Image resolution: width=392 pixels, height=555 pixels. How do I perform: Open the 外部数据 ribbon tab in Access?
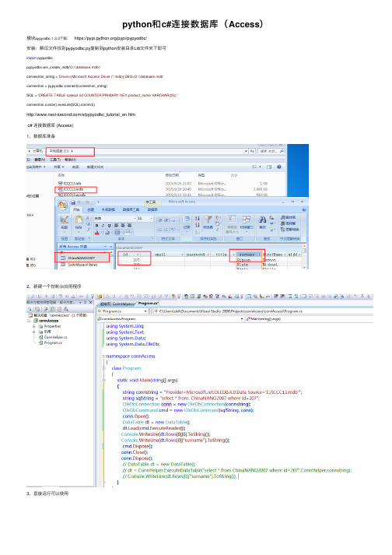coord(108,209)
